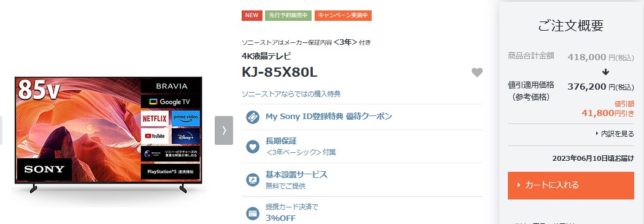The image size is (644, 224).
Task: Click the prime video logo on the TV image
Action: point(186,119)
